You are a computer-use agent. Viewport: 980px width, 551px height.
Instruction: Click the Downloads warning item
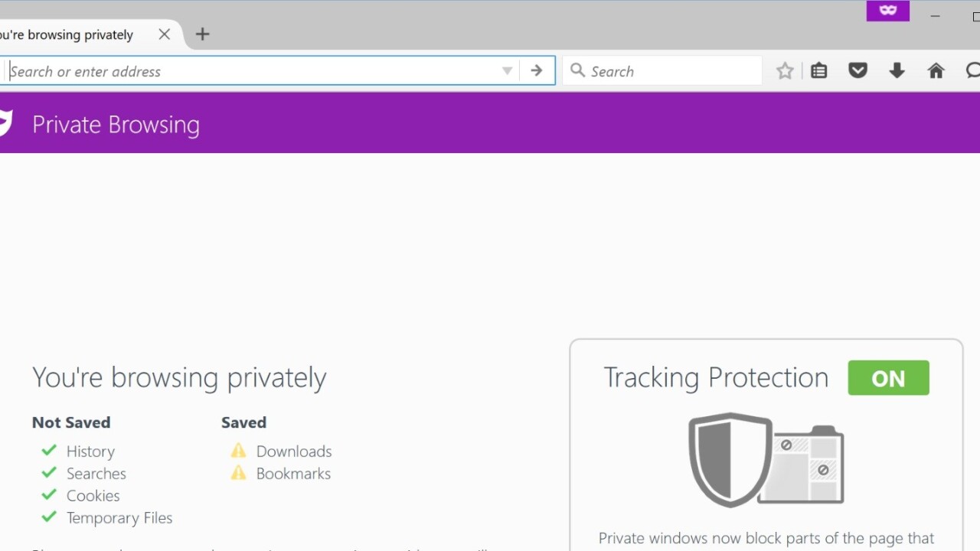[x=293, y=452]
